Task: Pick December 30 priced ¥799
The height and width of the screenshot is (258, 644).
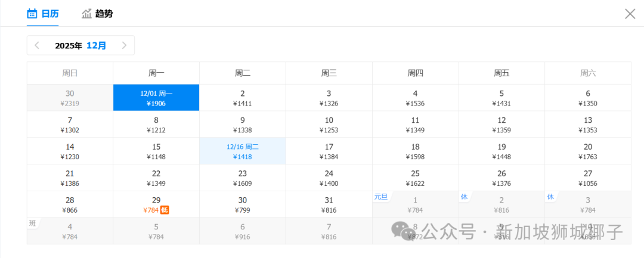Action: (242, 204)
